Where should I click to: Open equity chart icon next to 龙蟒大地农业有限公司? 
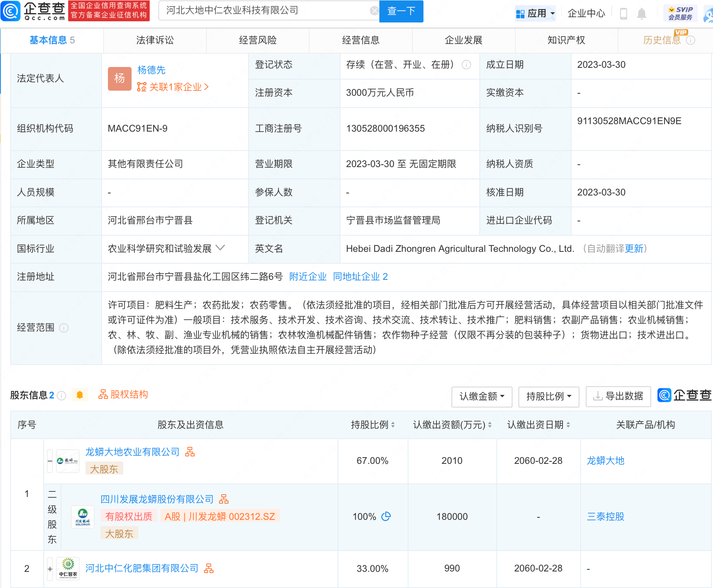pos(190,452)
